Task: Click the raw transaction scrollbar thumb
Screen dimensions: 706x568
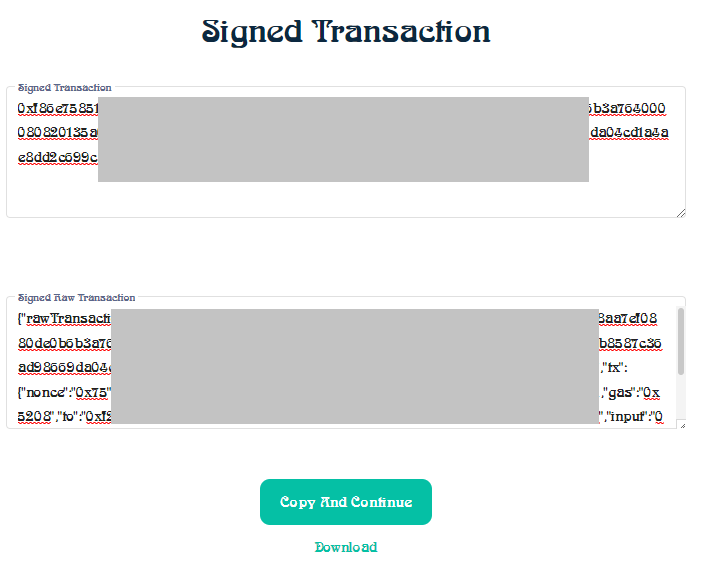Action: [x=681, y=341]
